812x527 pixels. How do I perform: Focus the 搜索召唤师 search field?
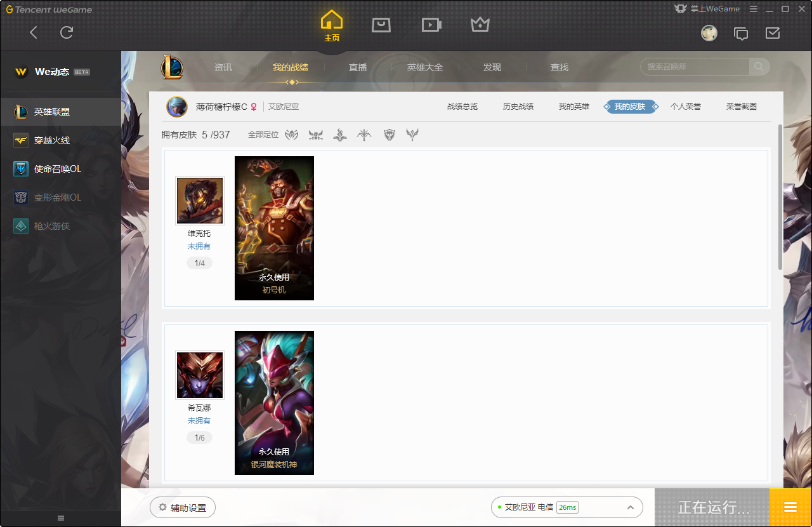[695, 67]
